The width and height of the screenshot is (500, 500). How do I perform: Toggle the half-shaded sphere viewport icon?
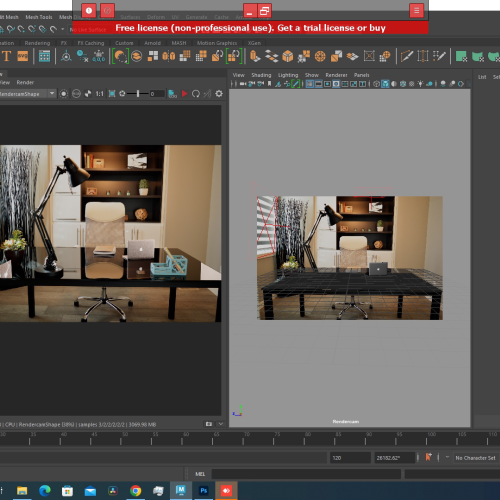[x=394, y=84]
